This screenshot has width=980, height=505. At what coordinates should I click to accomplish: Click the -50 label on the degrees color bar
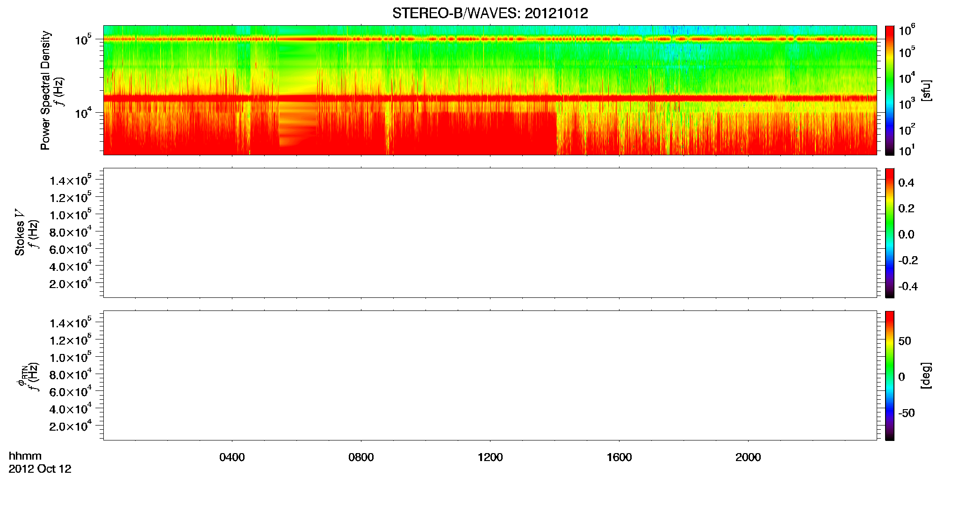click(907, 413)
